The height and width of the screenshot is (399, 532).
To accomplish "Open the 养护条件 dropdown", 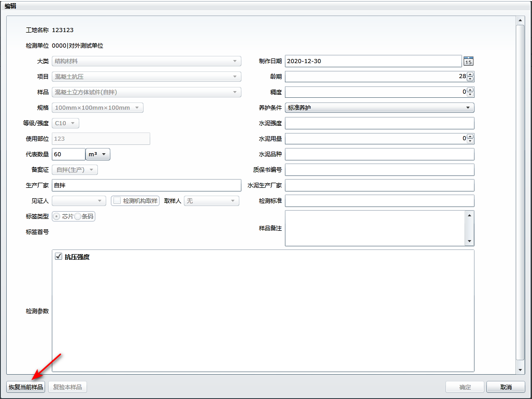I will (x=379, y=108).
